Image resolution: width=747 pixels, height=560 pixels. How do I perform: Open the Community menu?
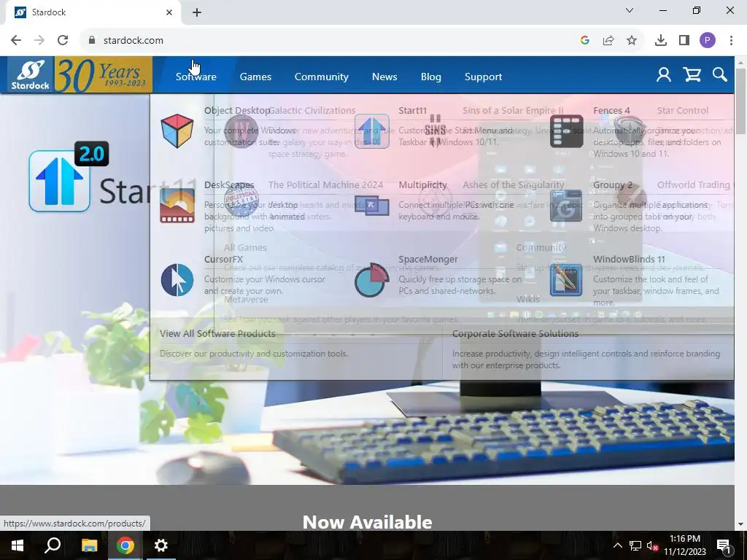point(322,77)
